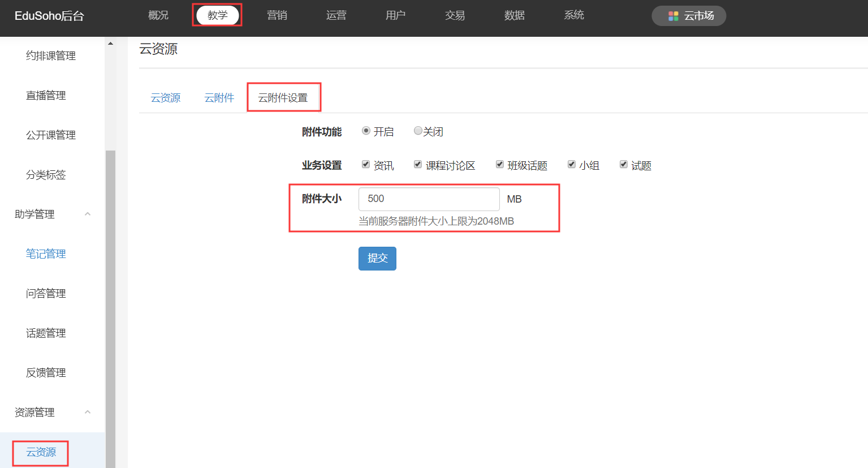Uncheck the 小组 checkbox
Viewport: 868px width, 468px height.
point(572,165)
